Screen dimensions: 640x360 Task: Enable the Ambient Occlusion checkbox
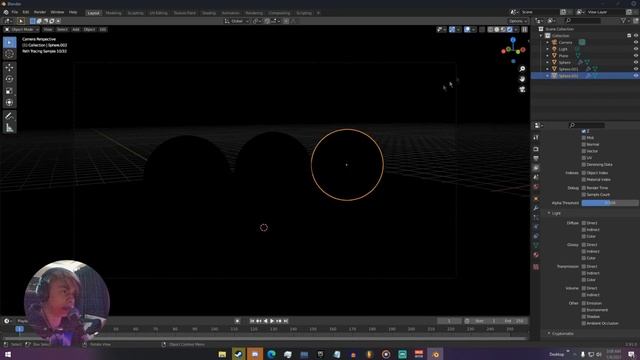click(584, 323)
